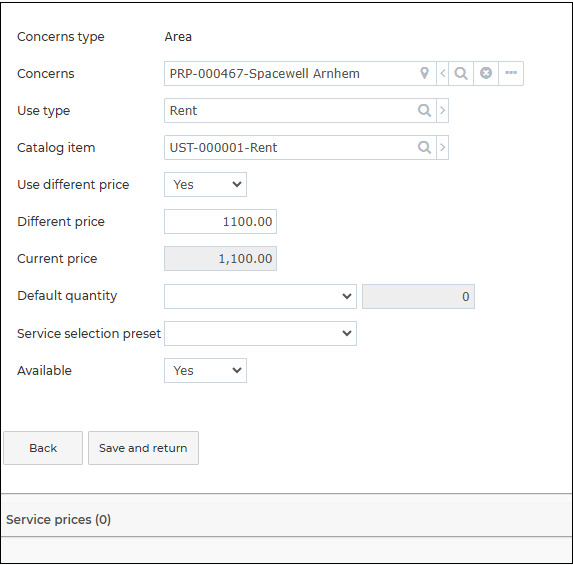
Task: Open the Use different price dropdown
Action: (205, 185)
